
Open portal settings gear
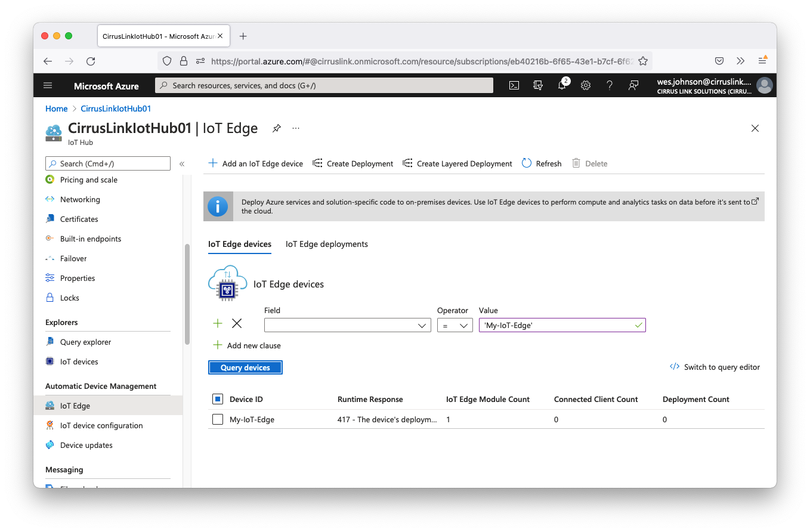pyautogui.click(x=586, y=85)
